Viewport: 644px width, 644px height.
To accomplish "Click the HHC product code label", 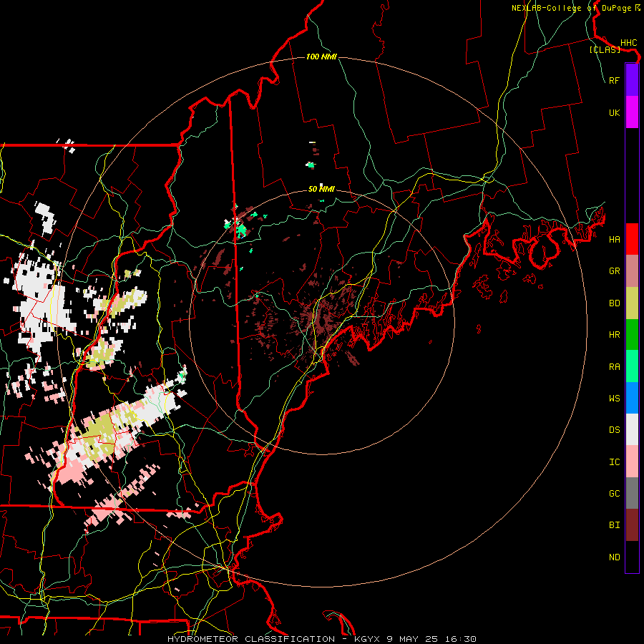I will click(629, 43).
